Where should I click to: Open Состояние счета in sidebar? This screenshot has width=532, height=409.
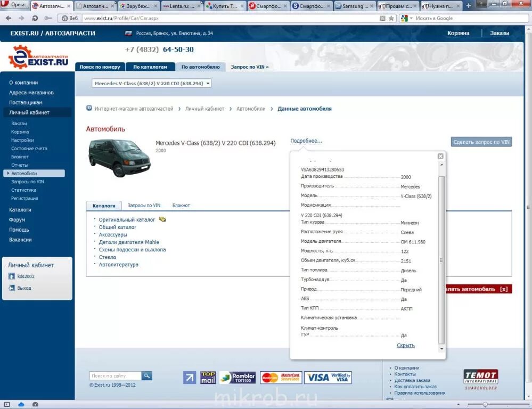tap(29, 149)
